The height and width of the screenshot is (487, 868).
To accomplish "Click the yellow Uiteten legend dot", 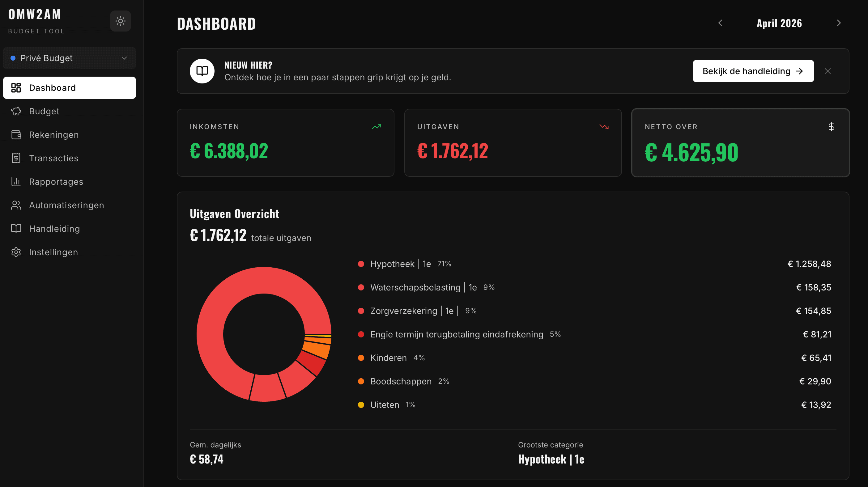I will click(361, 405).
